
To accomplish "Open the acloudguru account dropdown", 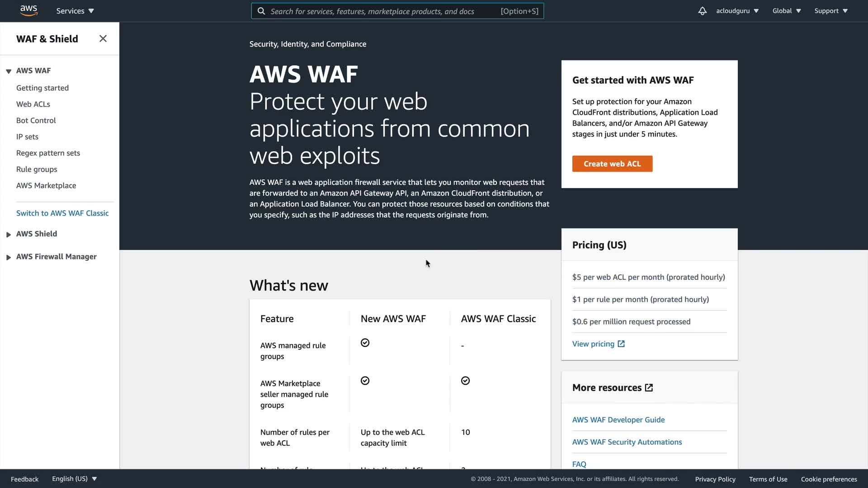I will coord(737,11).
